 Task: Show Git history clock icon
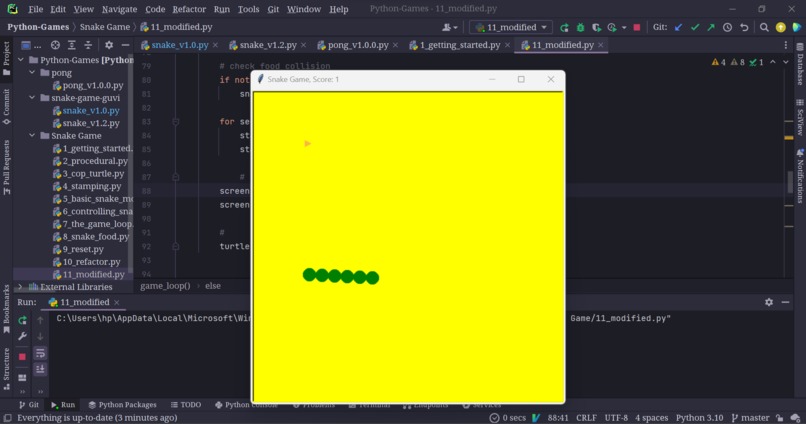coord(727,27)
